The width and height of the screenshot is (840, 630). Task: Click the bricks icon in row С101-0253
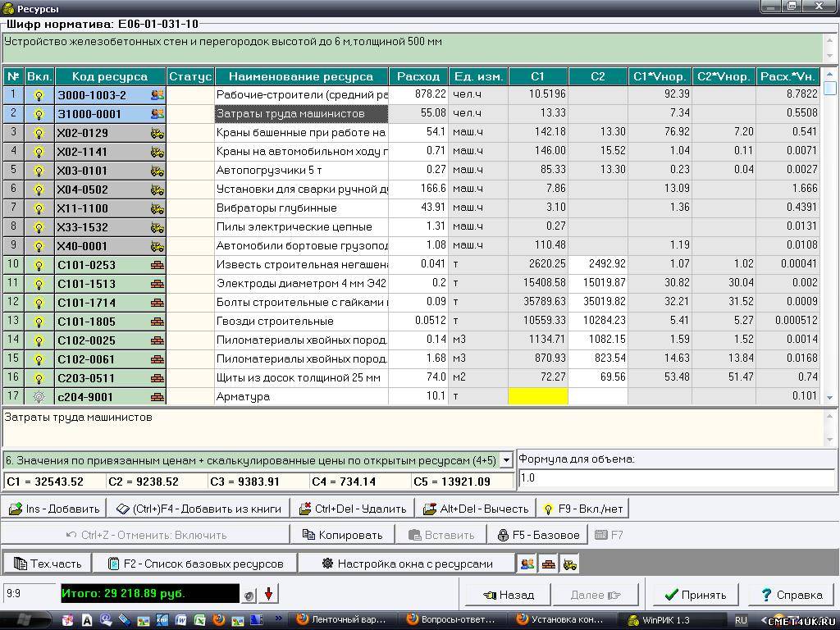(157, 265)
